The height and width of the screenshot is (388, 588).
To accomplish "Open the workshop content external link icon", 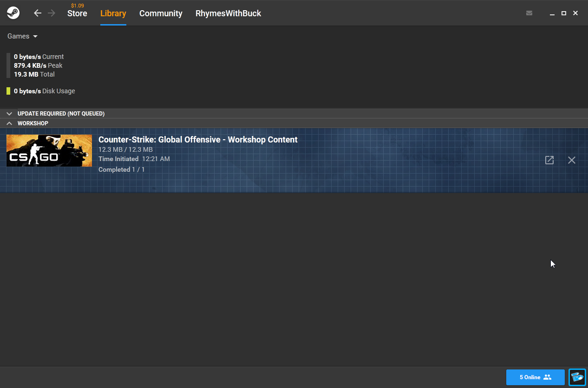I will [x=549, y=160].
